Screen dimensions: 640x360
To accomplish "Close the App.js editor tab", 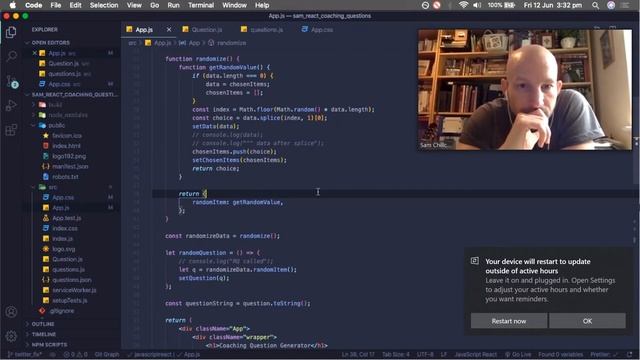I will (x=169, y=29).
